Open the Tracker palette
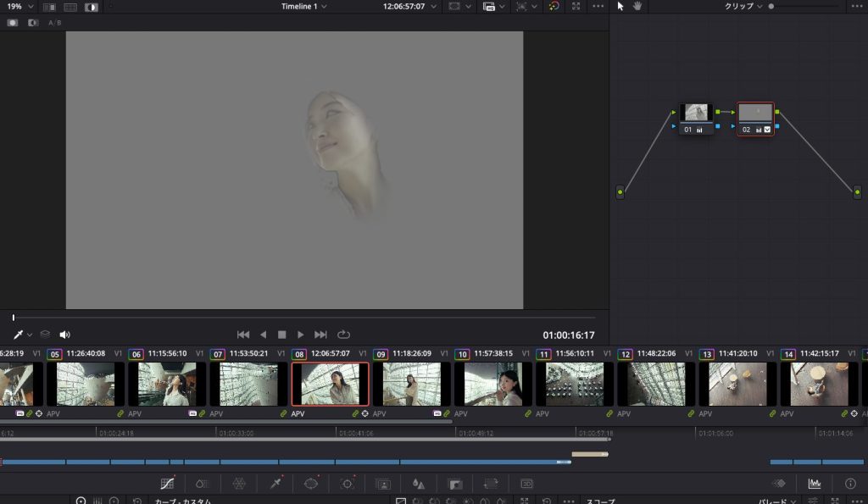 click(347, 484)
